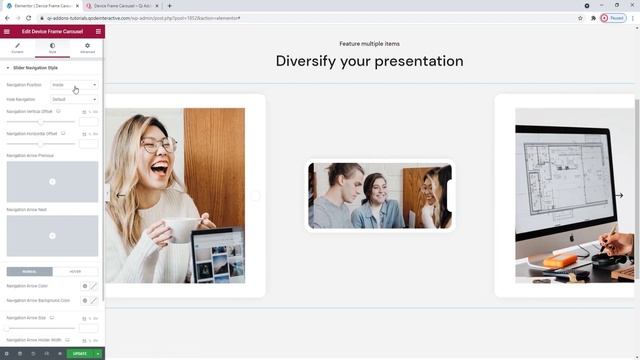Image resolution: width=640 pixels, height=360 pixels.
Task: Open the browser extensions puzzle icon
Action: point(593,18)
